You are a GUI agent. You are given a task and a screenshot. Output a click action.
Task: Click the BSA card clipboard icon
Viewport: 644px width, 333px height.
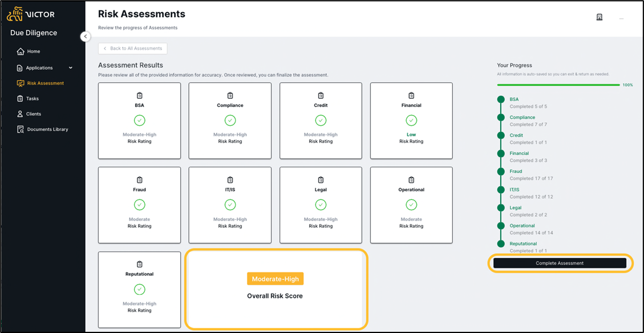pyautogui.click(x=140, y=95)
